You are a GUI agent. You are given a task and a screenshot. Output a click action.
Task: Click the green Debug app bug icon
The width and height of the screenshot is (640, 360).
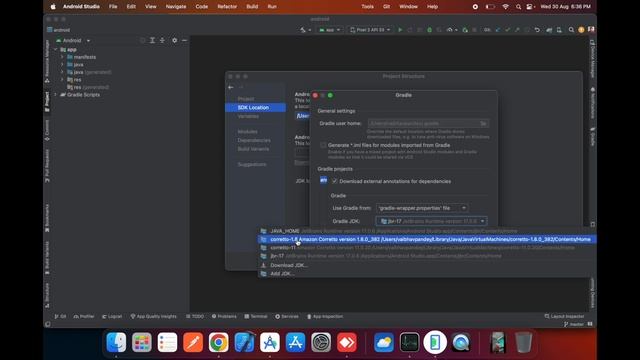click(429, 30)
